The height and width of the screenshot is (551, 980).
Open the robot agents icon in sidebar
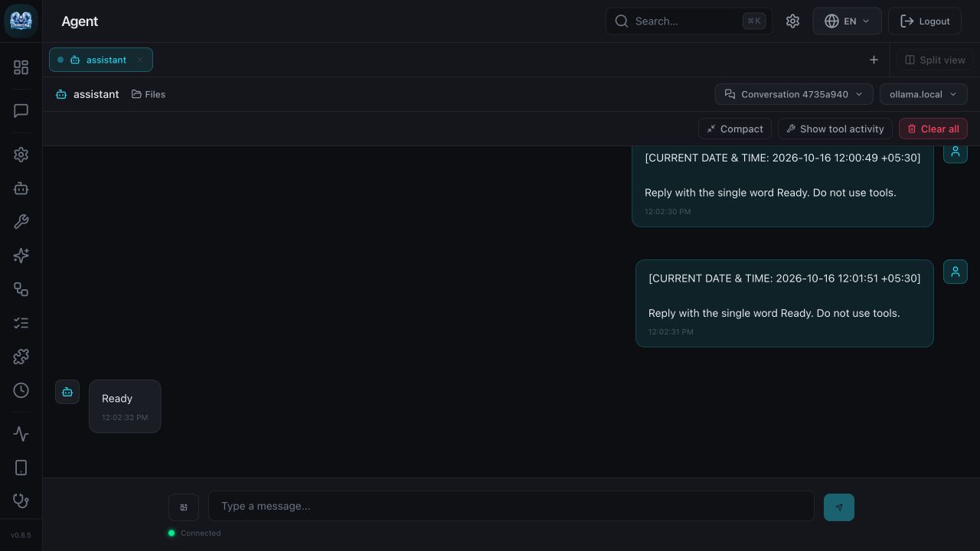(21, 187)
